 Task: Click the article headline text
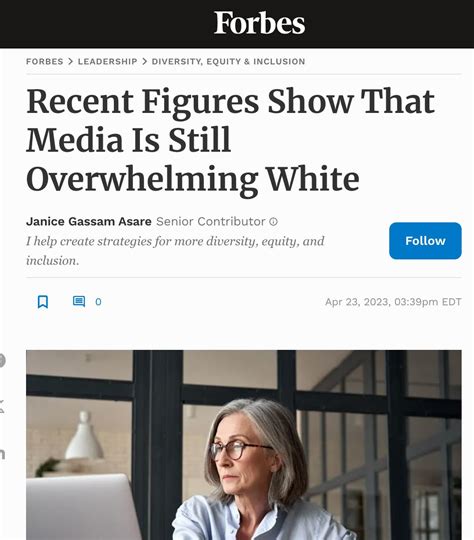click(230, 140)
